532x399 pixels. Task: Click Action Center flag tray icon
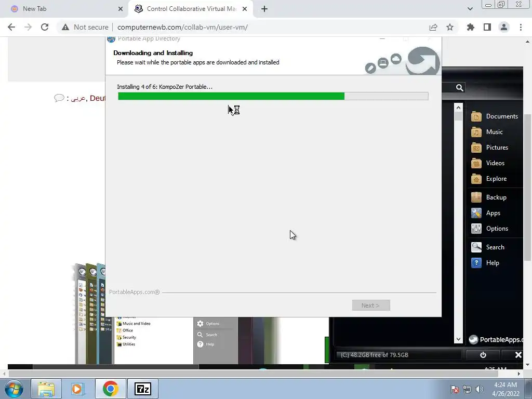(455, 389)
